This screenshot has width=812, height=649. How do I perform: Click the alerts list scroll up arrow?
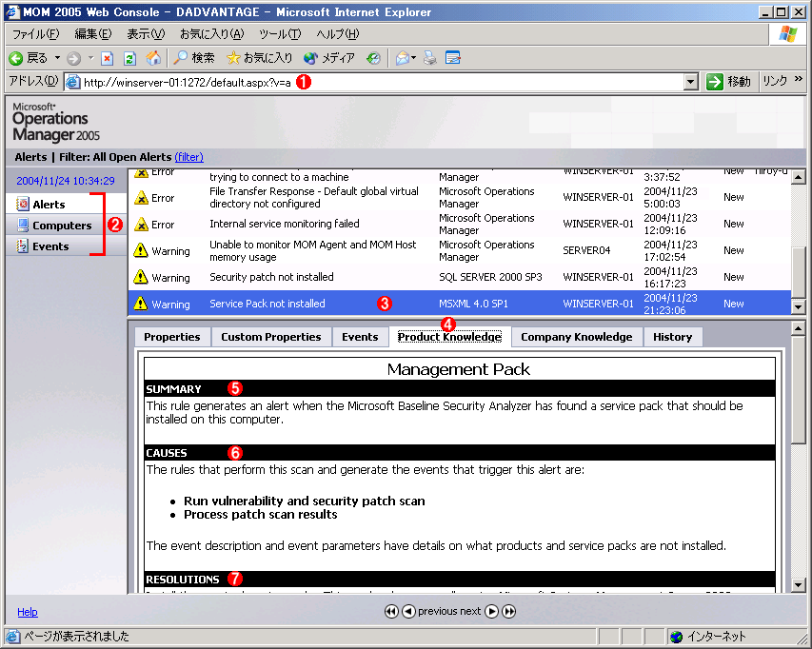coord(798,177)
